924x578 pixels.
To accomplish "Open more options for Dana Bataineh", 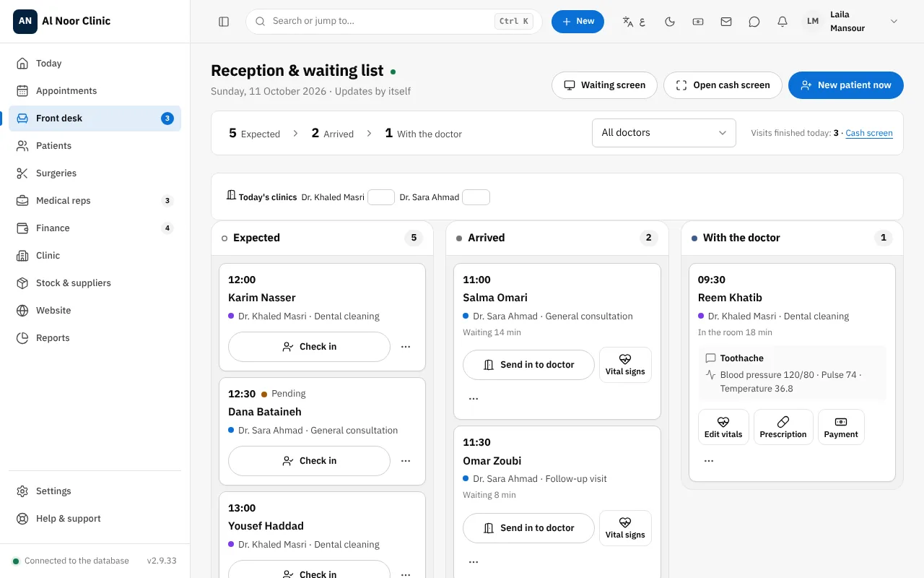I will [x=406, y=461].
